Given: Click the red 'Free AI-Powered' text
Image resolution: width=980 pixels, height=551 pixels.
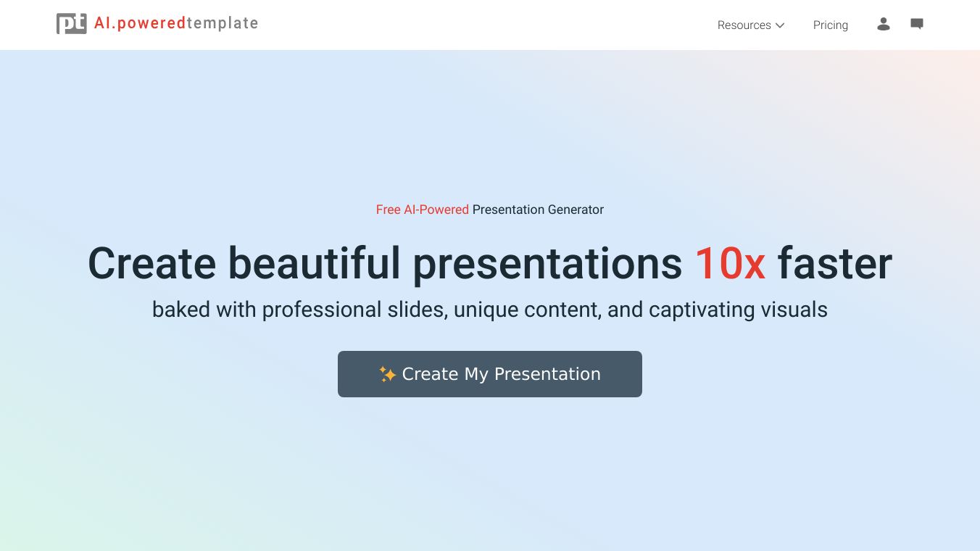Looking at the screenshot, I should point(423,210).
